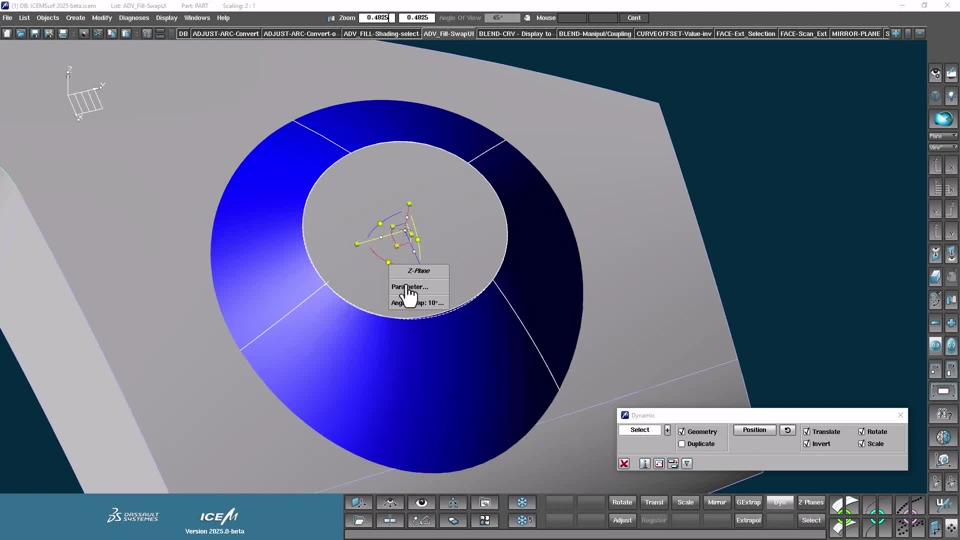Image resolution: width=960 pixels, height=540 pixels.
Task: Switch to the ADV_FILL-Shading-select tab
Action: click(x=381, y=34)
